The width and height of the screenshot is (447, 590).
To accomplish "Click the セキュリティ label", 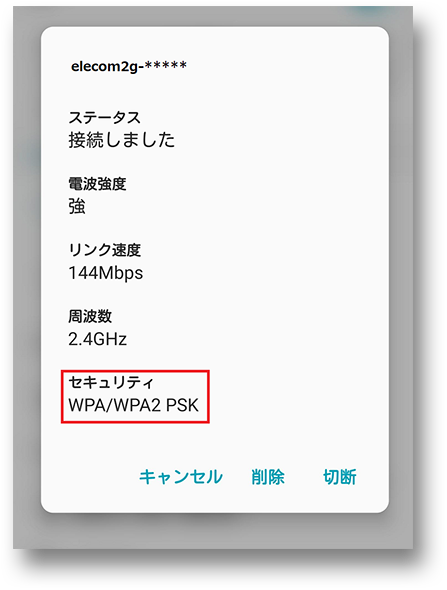I will coord(111,382).
